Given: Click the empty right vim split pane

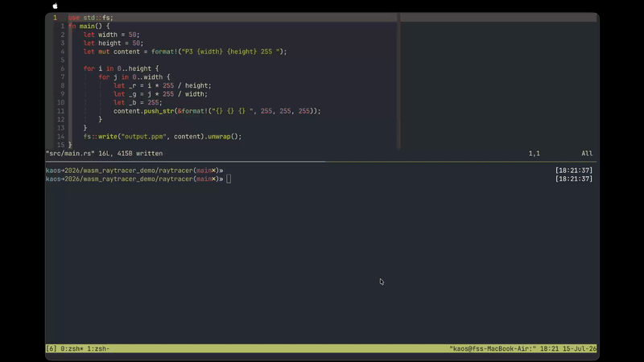Looking at the screenshot, I should point(498,85).
